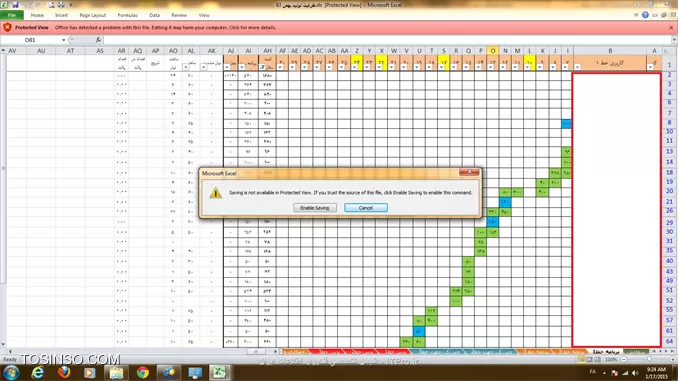Click the zoom in plus icon

[x=672, y=359]
